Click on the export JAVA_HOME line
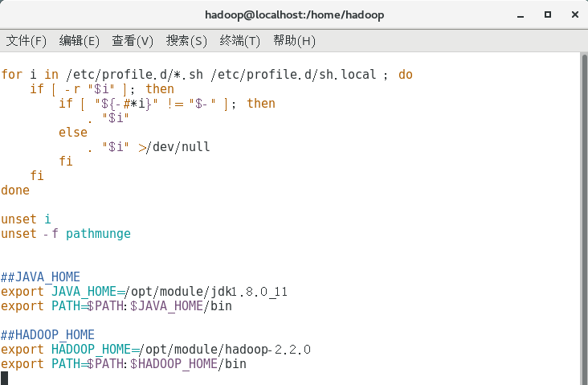This screenshot has height=385, width=588. click(x=145, y=292)
